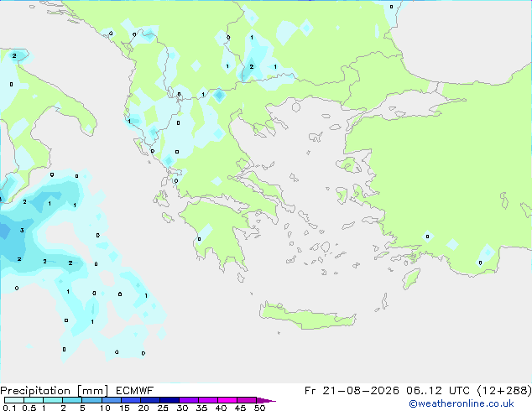Click the '25' legend scale label
Viewport: 532px width, 411px height.
tap(163, 408)
